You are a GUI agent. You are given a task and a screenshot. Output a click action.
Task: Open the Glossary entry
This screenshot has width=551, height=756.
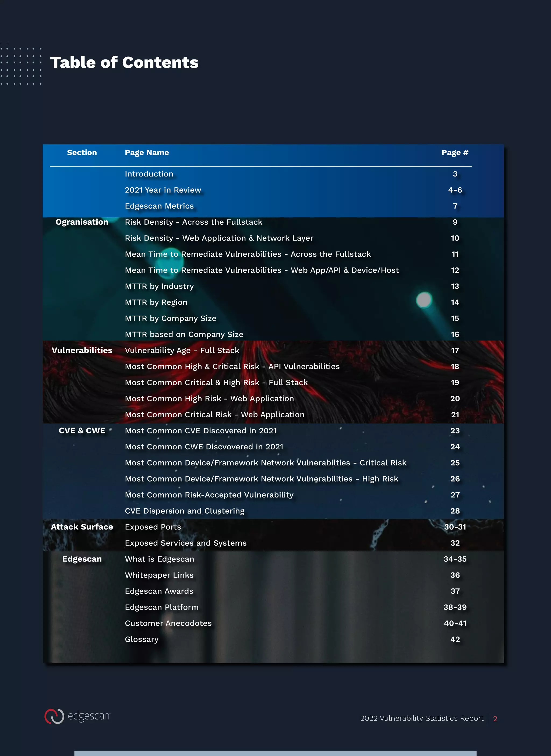(142, 639)
